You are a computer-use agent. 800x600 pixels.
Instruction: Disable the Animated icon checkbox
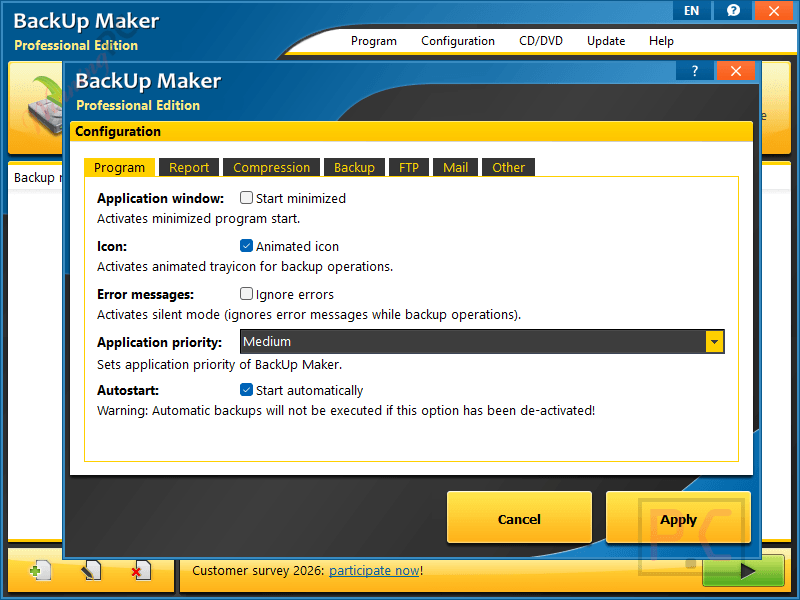[x=246, y=246]
